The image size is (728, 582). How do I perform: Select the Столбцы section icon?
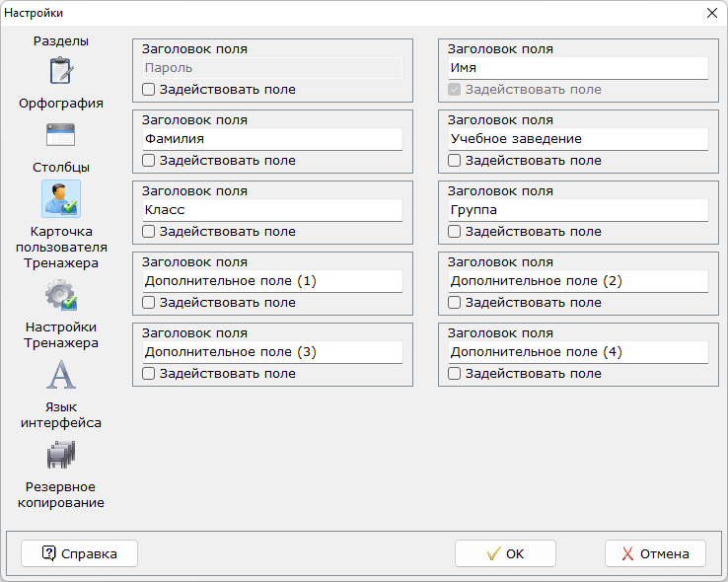point(61,135)
